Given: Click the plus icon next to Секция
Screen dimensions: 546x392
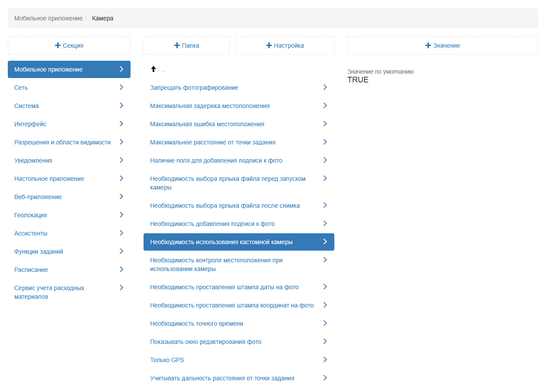Looking at the screenshot, I should (58, 46).
